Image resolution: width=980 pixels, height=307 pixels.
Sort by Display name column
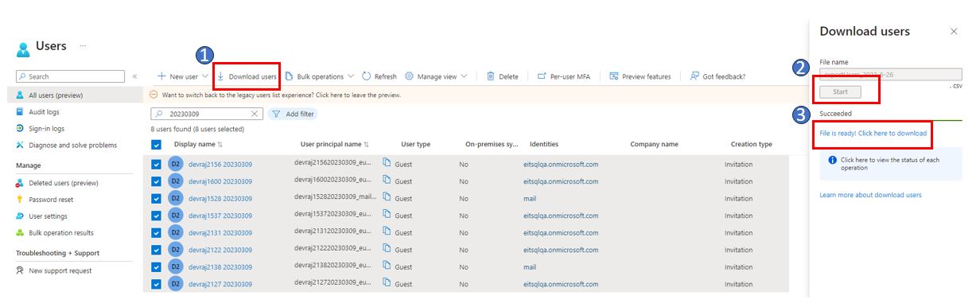click(199, 145)
